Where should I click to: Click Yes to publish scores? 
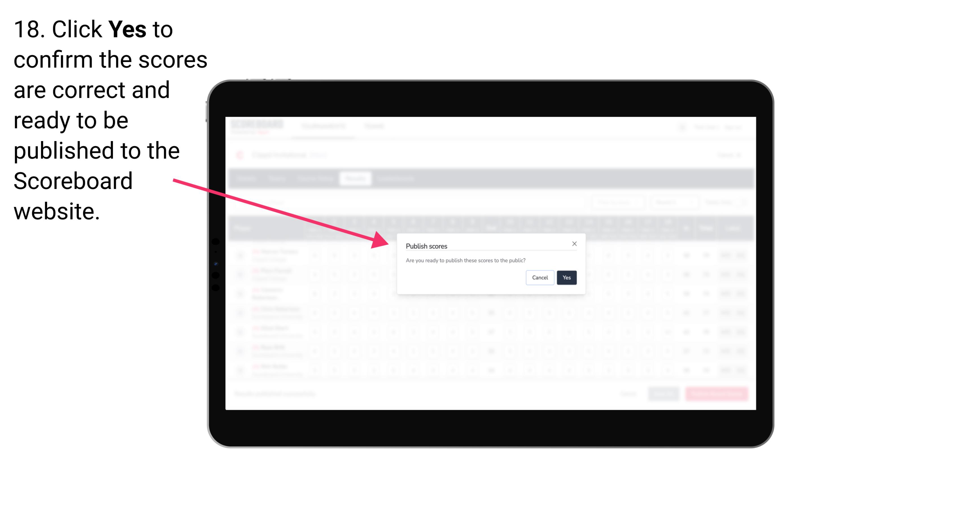[567, 276]
